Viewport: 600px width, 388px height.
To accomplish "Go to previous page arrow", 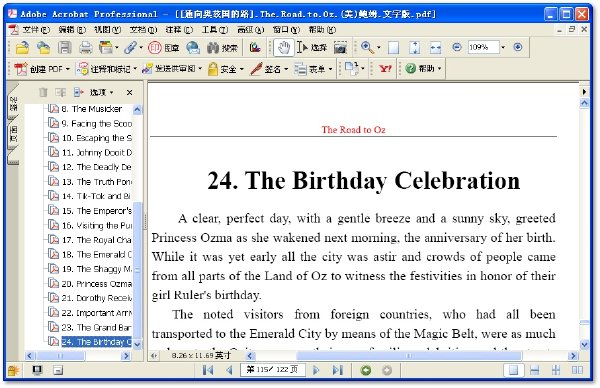I will tap(229, 370).
